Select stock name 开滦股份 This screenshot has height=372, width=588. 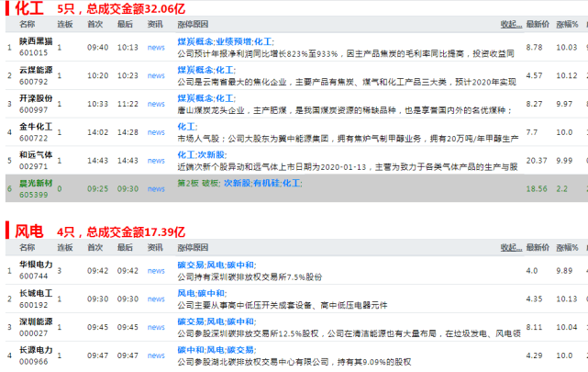coord(36,98)
